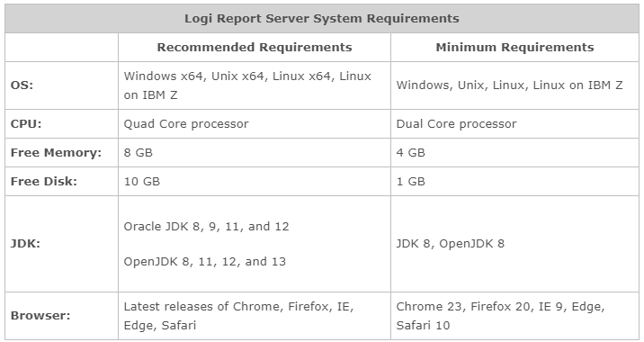Click the Dual Core processor cell
Image resolution: width=644 pixels, height=342 pixels.
pos(514,123)
